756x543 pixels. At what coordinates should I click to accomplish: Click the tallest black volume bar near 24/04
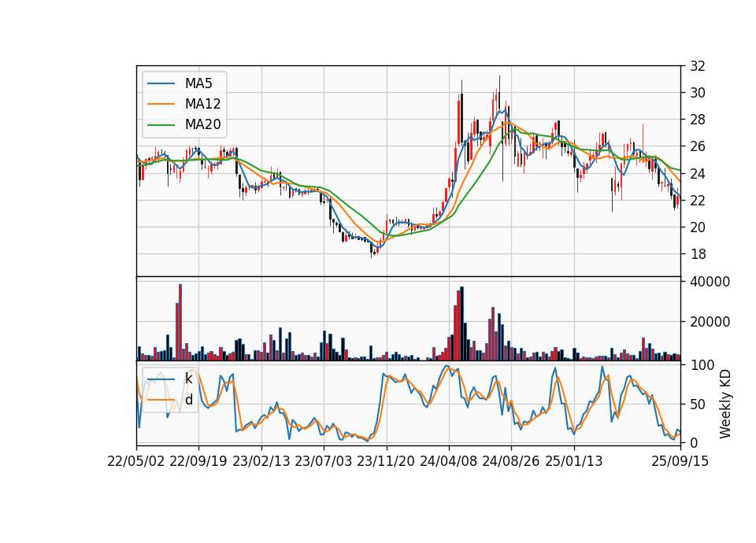[x=462, y=323]
